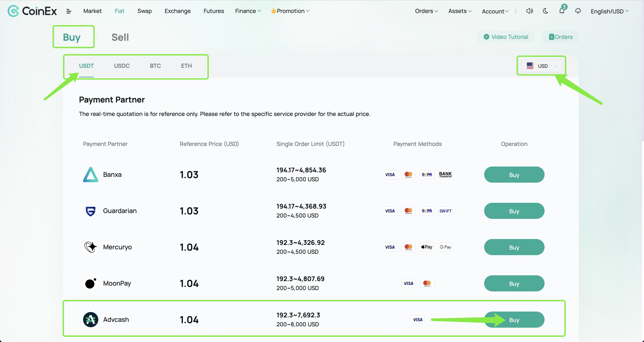Viewport: 644px width, 342px height.
Task: Click Buy for MoonPay
Action: 514,283
